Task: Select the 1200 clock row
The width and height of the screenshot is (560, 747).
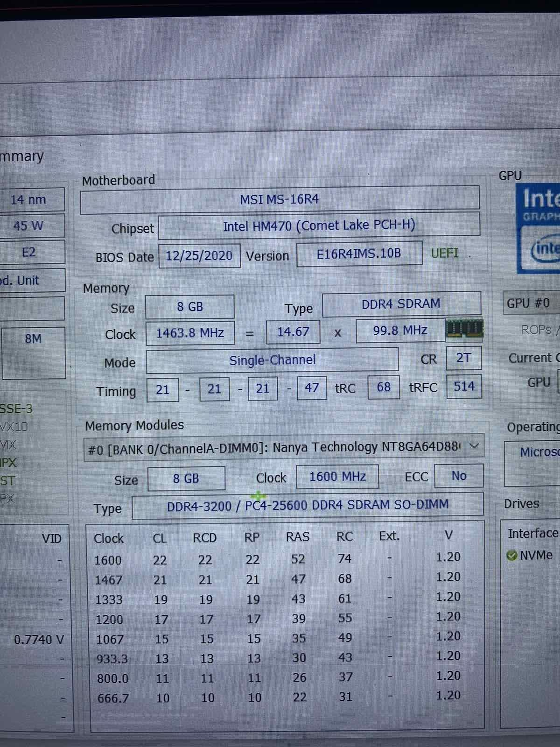Action: pyautogui.click(x=278, y=619)
